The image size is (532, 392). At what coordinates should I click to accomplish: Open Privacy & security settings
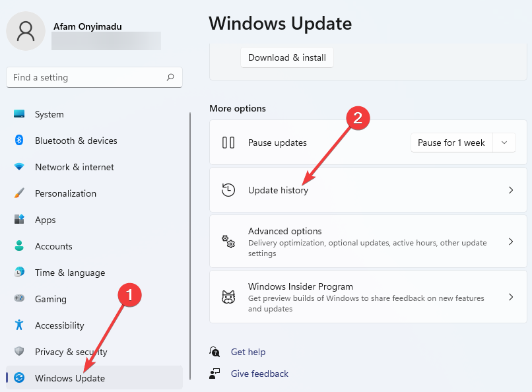[x=94, y=352]
